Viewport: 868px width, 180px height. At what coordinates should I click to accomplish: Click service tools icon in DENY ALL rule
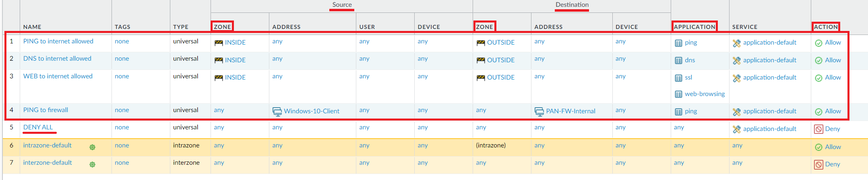click(737, 129)
